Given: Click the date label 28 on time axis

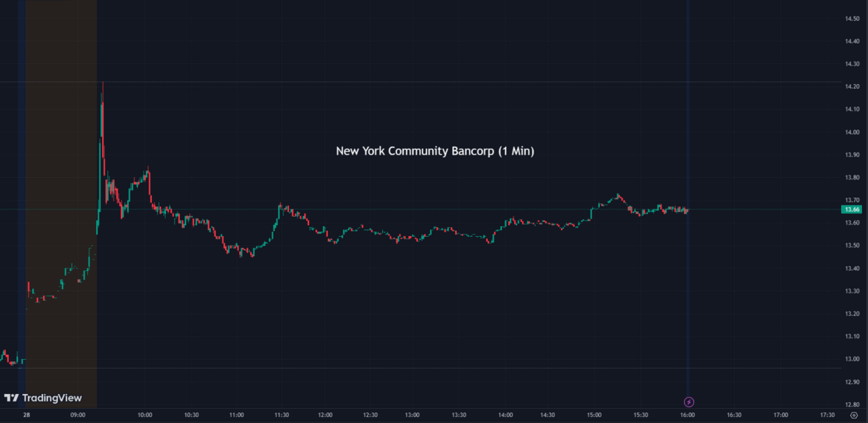Looking at the screenshot, I should [x=26, y=415].
